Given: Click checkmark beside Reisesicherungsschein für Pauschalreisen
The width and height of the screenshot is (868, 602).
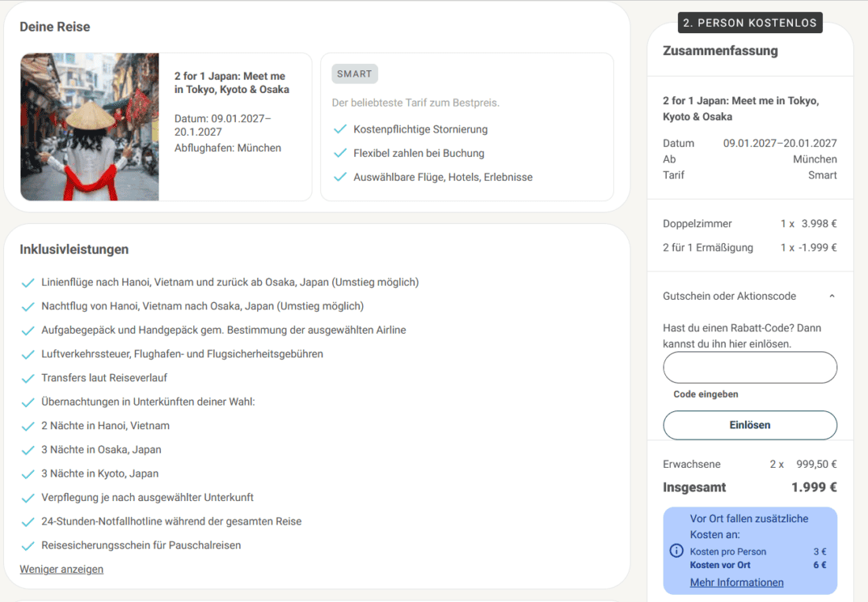Looking at the screenshot, I should point(28,545).
